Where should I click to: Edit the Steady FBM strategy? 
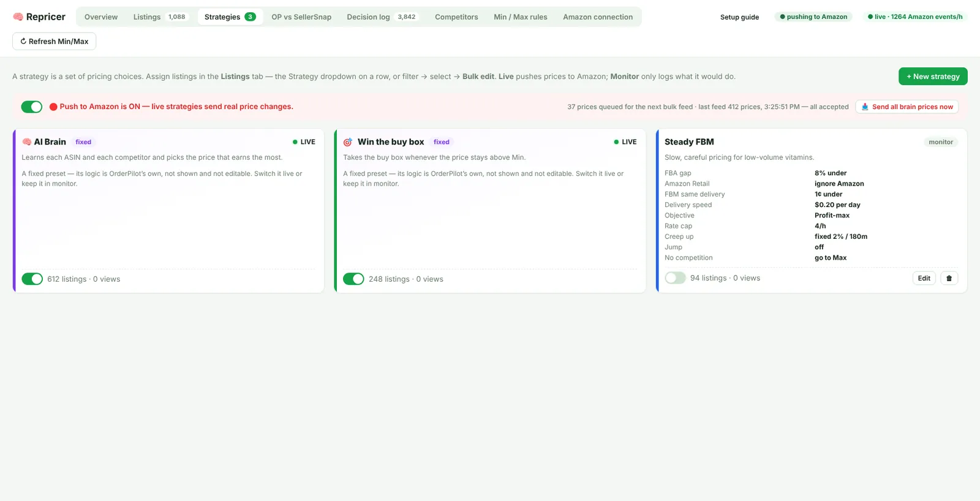click(x=924, y=278)
